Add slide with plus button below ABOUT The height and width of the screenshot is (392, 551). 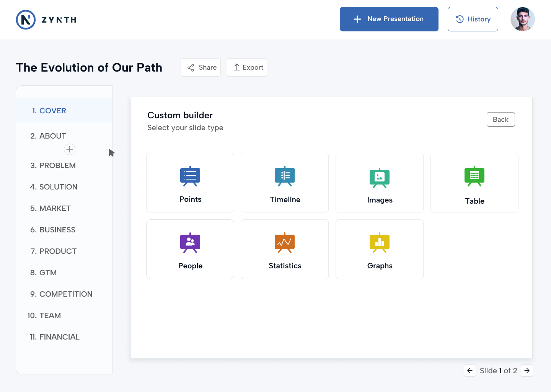70,149
